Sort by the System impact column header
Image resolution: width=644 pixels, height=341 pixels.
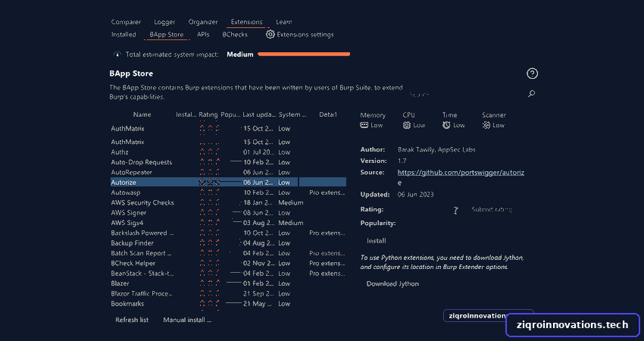[x=292, y=114]
